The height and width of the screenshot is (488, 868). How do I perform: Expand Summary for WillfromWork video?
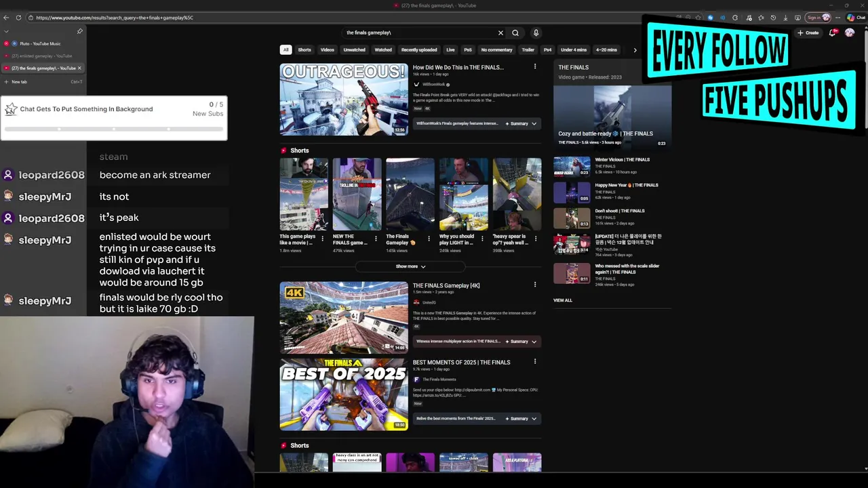point(521,123)
